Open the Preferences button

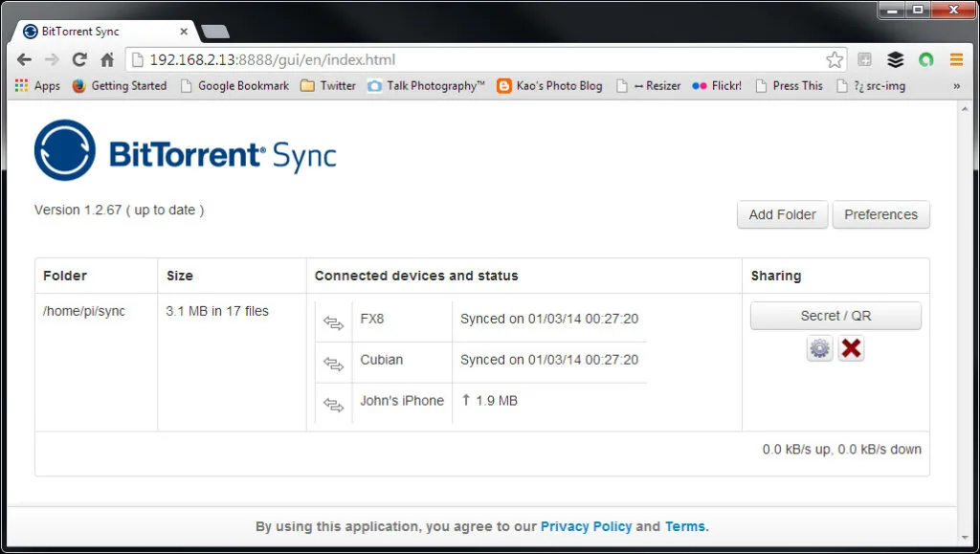[x=881, y=214]
